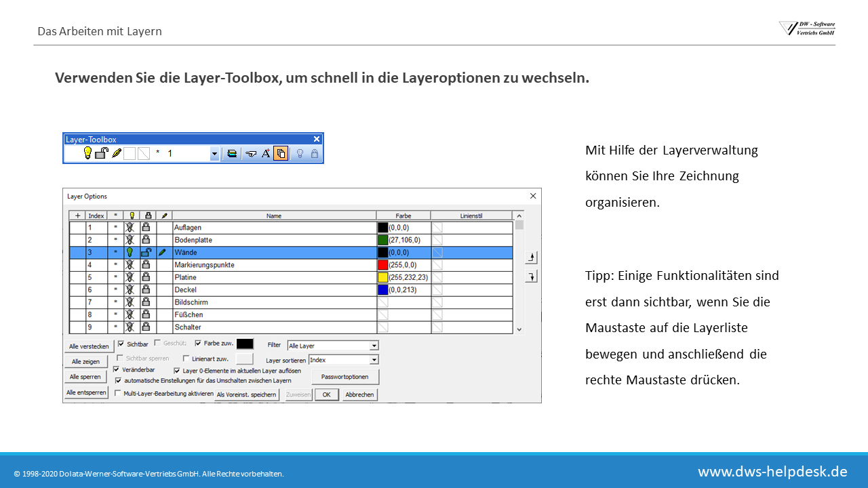868x488 pixels.
Task: Click the black Farbe zuw. color box
Action: (245, 344)
